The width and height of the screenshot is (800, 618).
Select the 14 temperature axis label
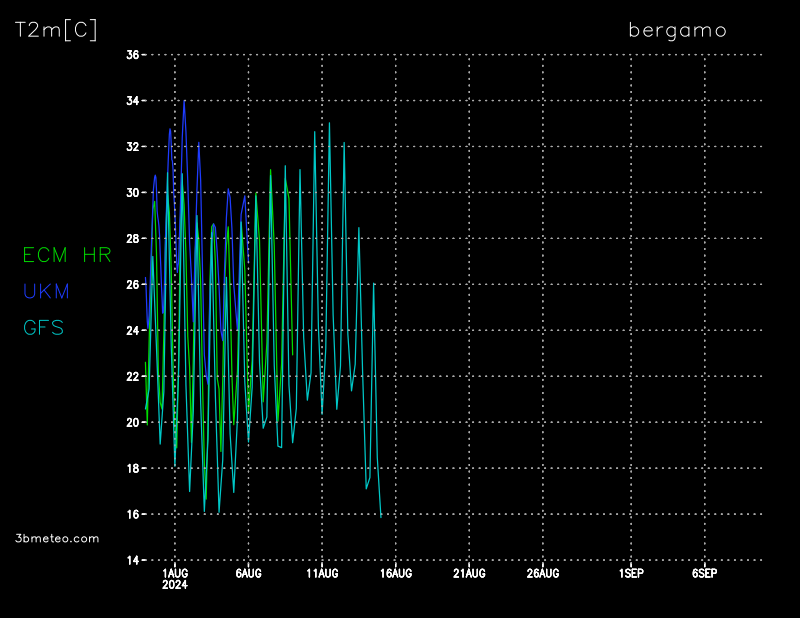click(x=132, y=560)
